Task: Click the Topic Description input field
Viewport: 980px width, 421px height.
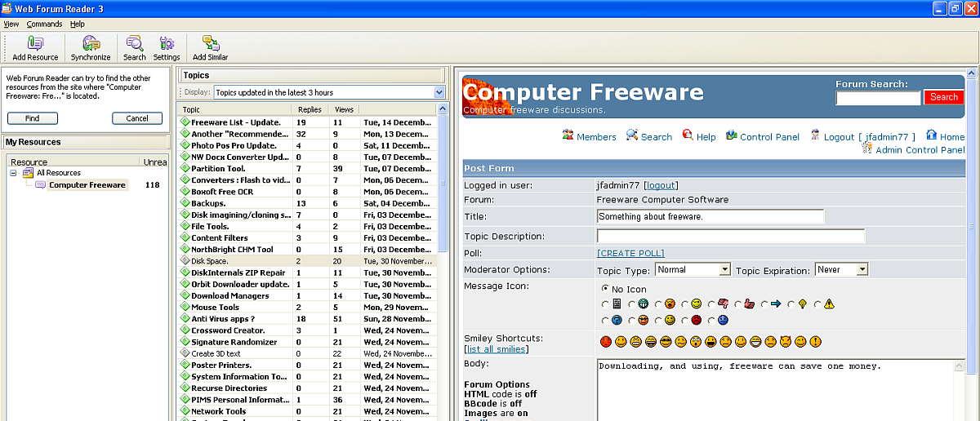Action: coord(731,236)
